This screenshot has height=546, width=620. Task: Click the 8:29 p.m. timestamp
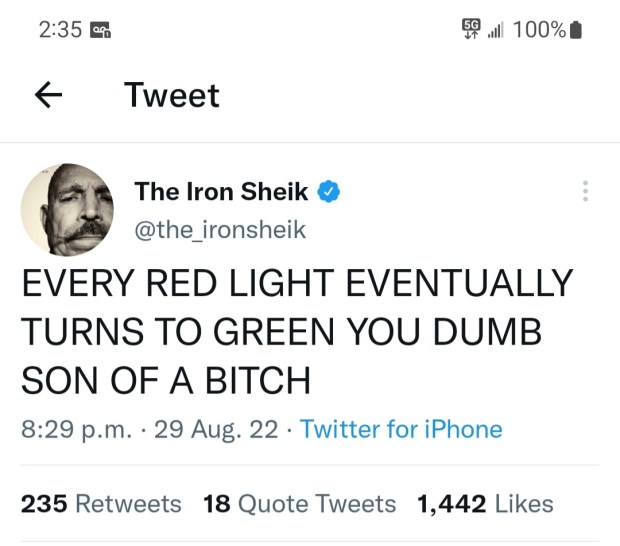[x=71, y=429]
